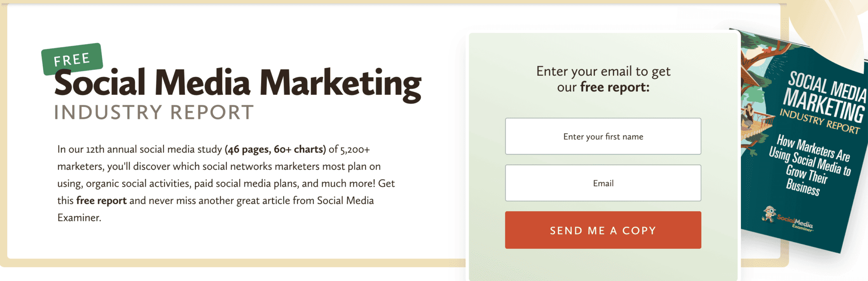Click the bold 46 pages, 60+ charts text

coord(275,149)
